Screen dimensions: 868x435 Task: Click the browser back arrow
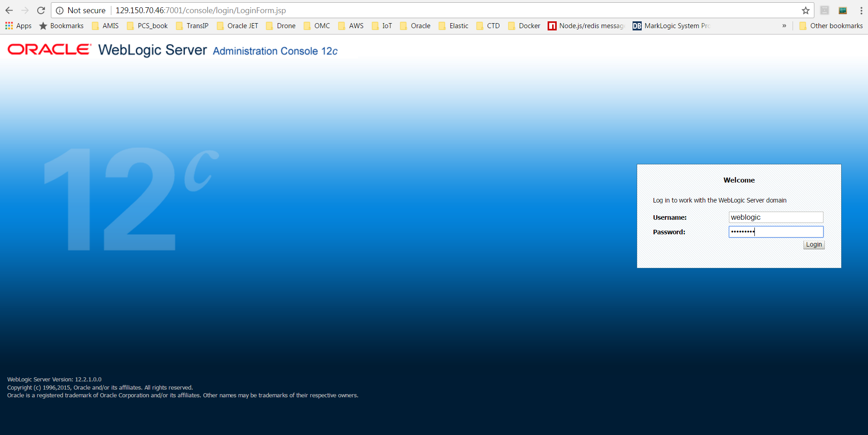point(9,10)
